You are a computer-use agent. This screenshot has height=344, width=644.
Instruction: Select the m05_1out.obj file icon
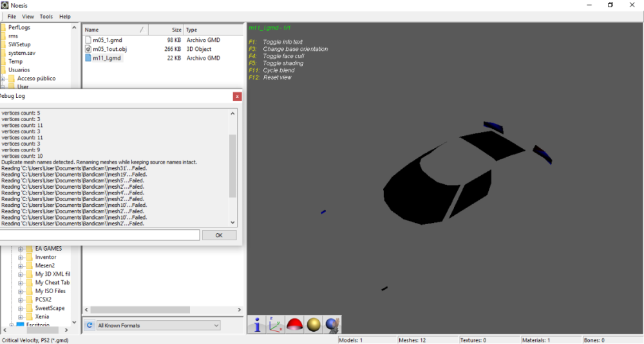88,49
